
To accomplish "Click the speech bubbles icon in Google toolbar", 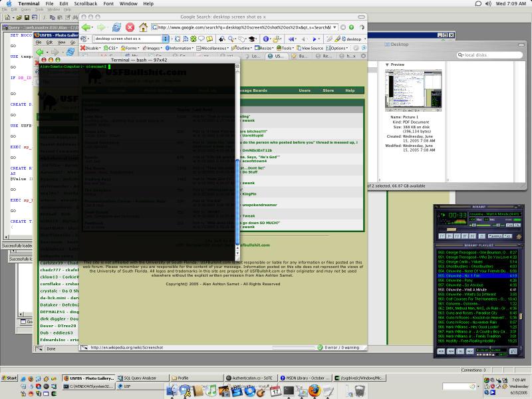I will [x=201, y=39].
